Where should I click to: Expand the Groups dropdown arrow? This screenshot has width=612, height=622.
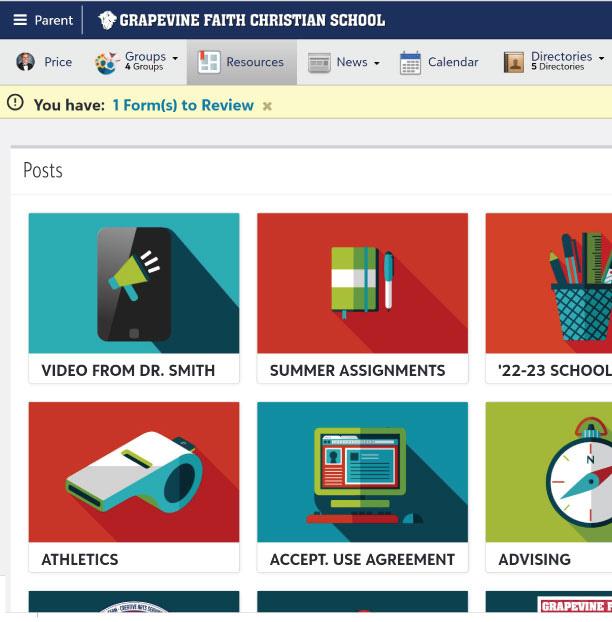point(175,58)
